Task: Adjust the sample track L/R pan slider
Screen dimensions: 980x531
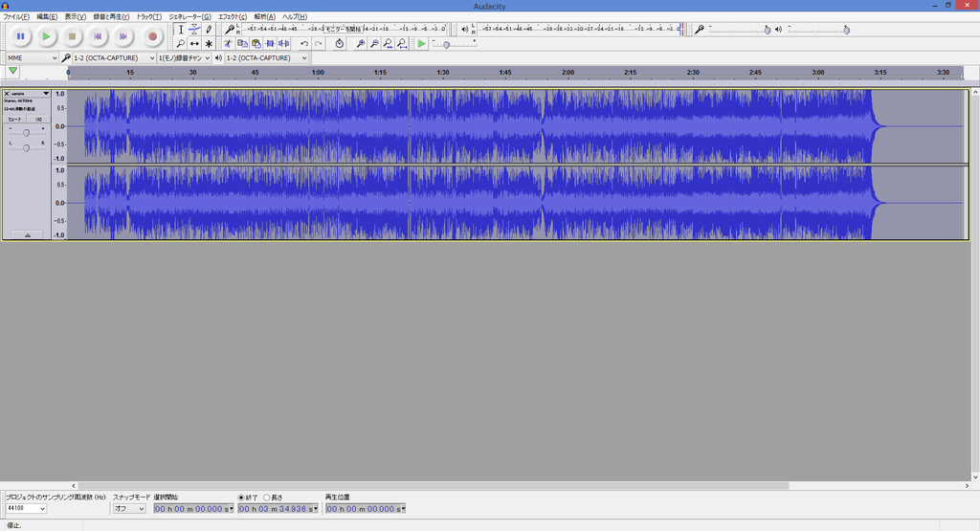Action: tap(26, 147)
